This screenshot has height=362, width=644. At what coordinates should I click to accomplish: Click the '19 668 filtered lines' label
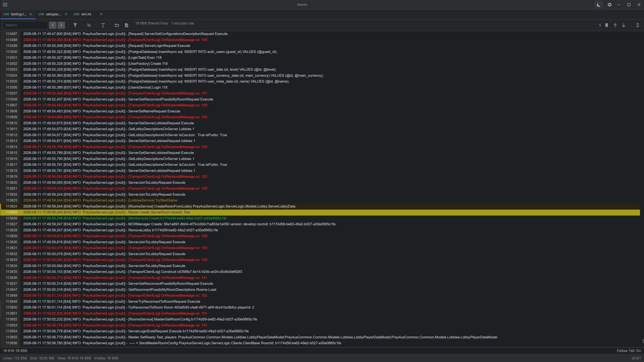tap(152, 23)
